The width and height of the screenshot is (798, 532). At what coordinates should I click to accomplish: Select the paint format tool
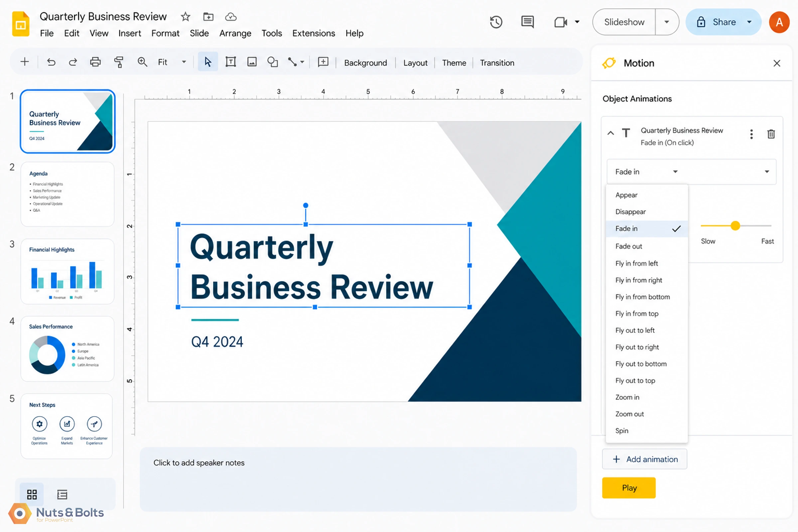pyautogui.click(x=118, y=62)
